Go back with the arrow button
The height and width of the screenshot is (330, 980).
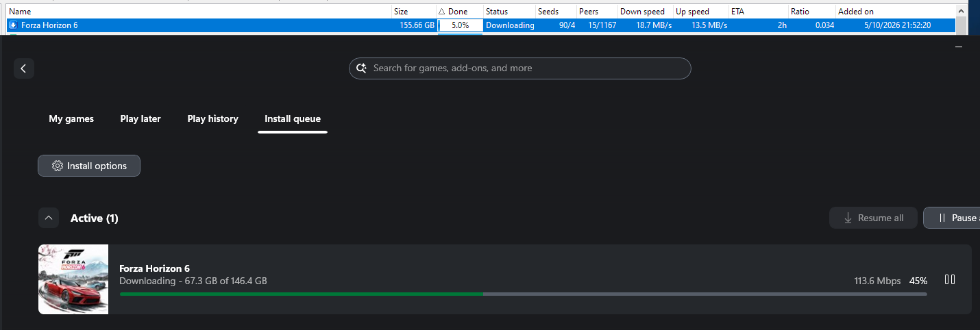[x=24, y=68]
